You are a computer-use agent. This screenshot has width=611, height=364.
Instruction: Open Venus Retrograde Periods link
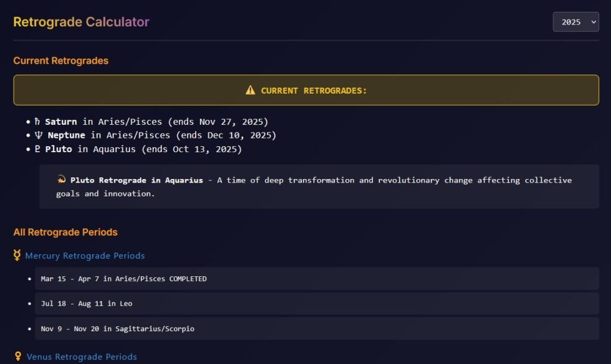pos(82,357)
